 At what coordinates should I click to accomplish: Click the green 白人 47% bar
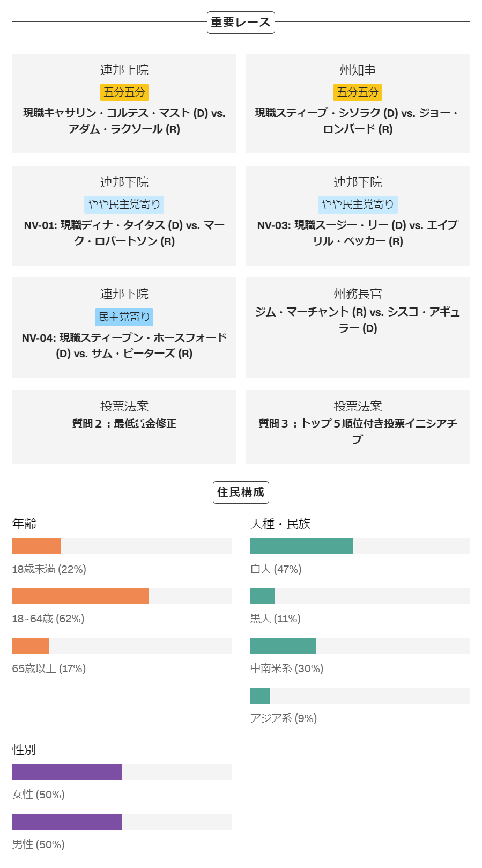point(302,546)
